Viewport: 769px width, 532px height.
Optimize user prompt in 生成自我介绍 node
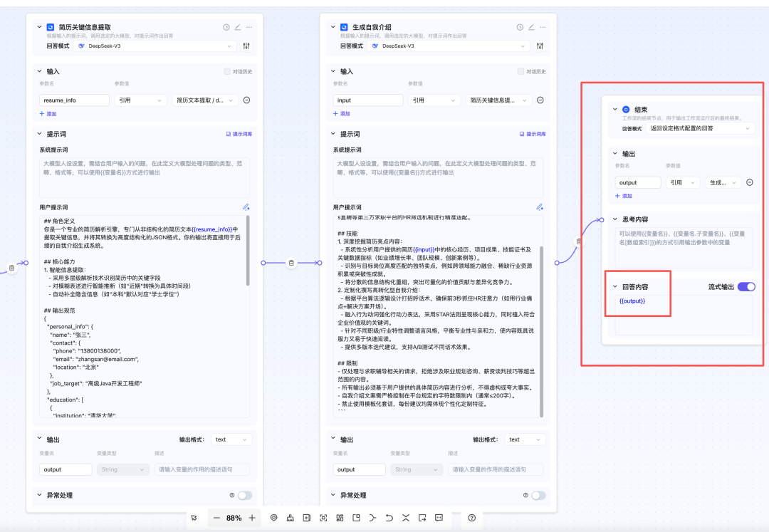coord(540,207)
